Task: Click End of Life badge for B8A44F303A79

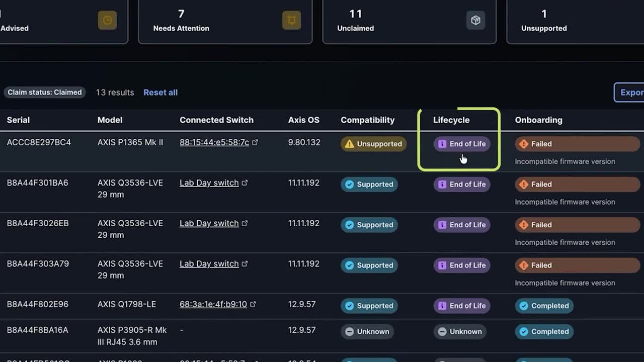Action: [462, 265]
